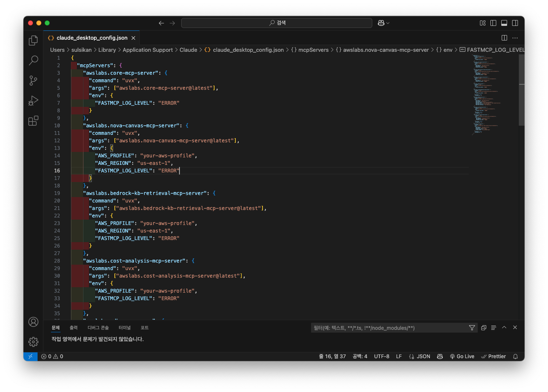Toggle the primary side bar
Image resolution: width=548 pixels, height=392 pixels.
[x=493, y=23]
